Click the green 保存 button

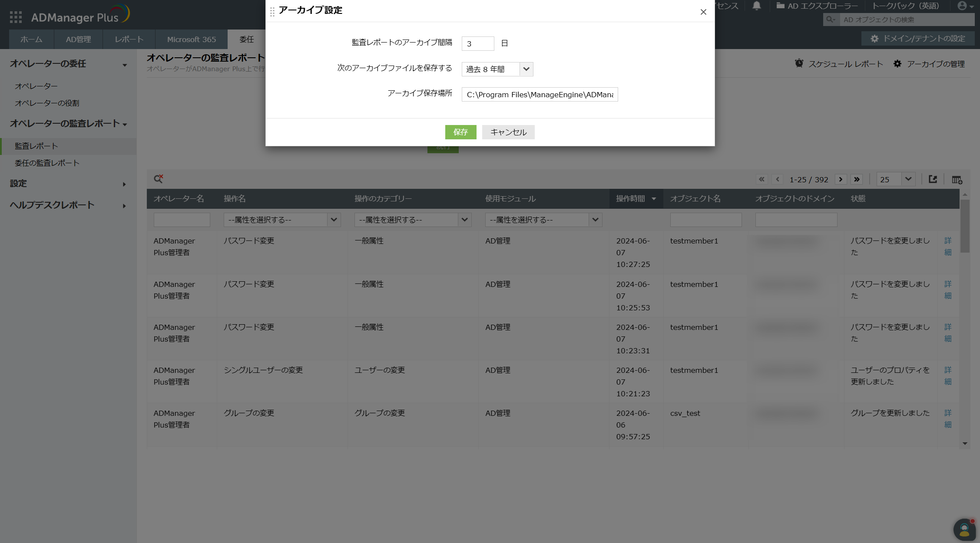[x=460, y=132]
